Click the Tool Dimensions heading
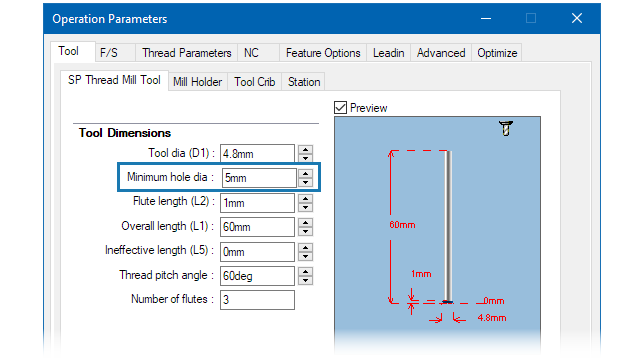 click(124, 133)
